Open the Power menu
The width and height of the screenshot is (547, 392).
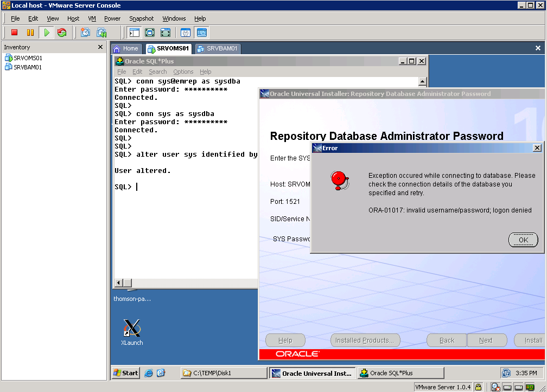(x=112, y=18)
